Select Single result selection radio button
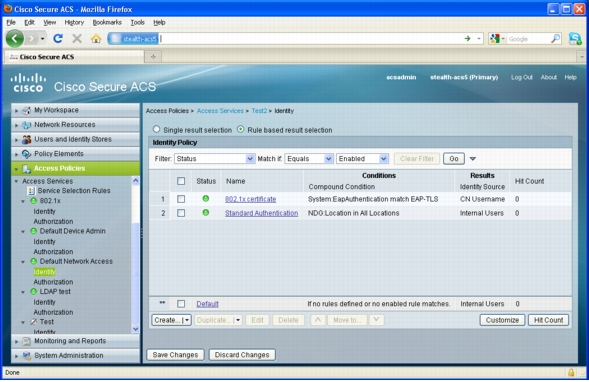 coord(156,129)
